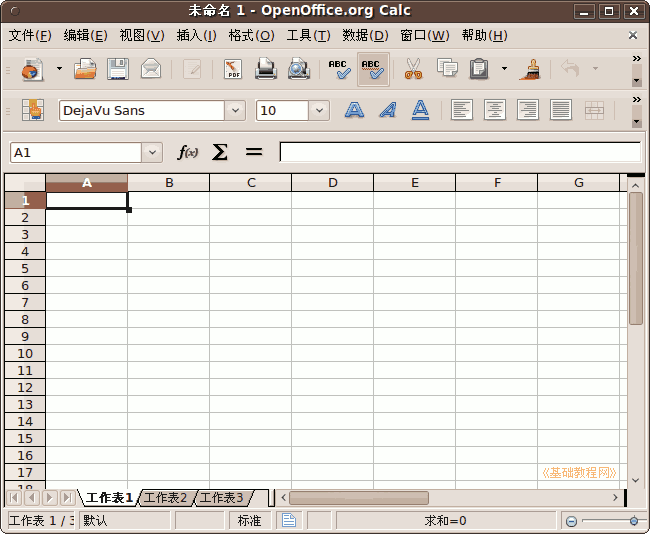Open the New document type dropdown arrow

tap(59, 68)
